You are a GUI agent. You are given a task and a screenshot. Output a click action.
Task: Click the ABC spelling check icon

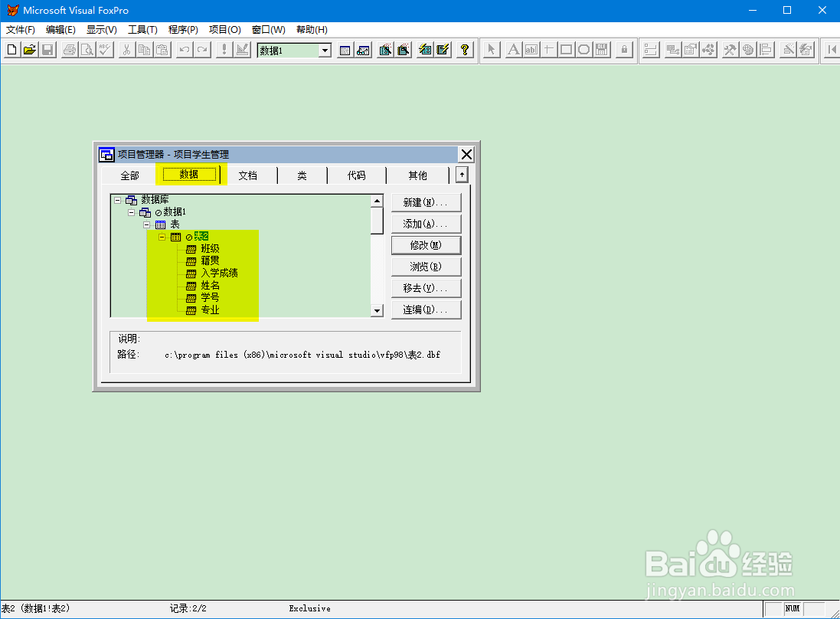point(105,50)
